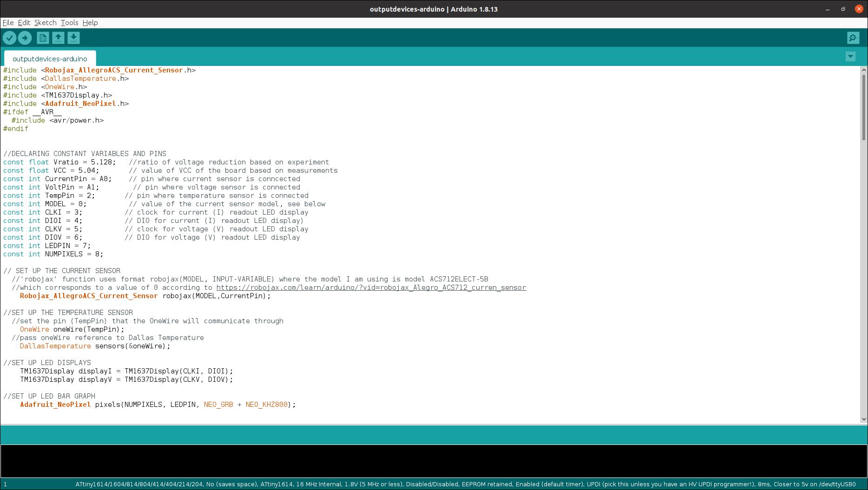Click Vratio = 5.128 declaration
This screenshot has height=490, width=868.
click(59, 162)
